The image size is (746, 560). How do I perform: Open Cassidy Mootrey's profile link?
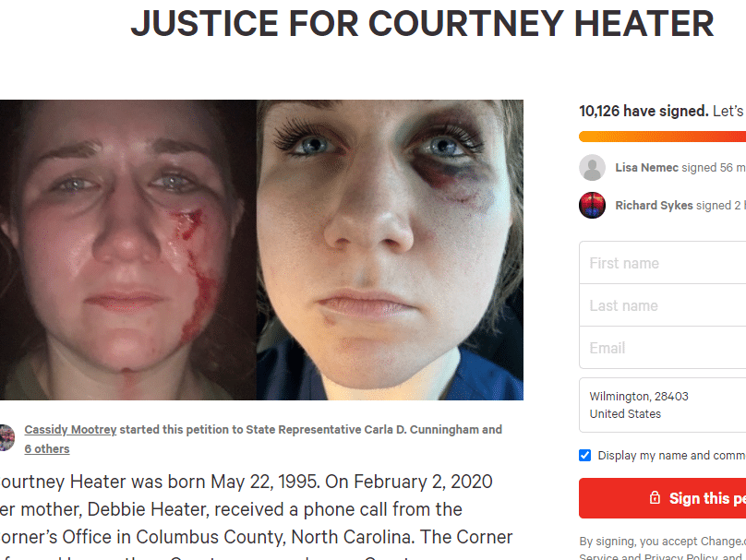pos(70,429)
